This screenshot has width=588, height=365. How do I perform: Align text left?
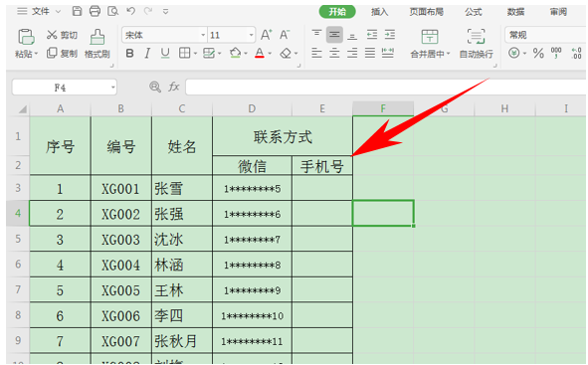click(316, 53)
